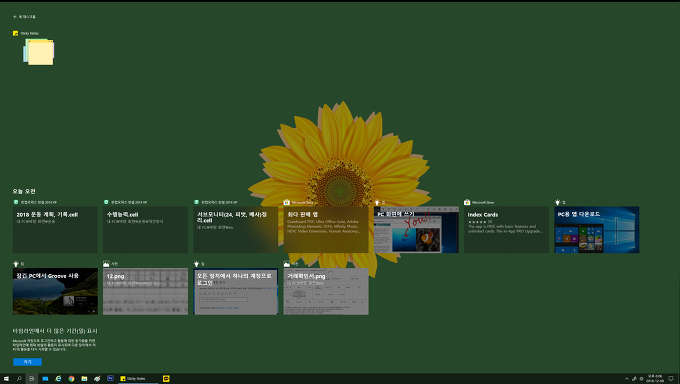680x384 pixels.
Task: Open the 최다 판매 앱 Microsoft Store card
Action: (326, 230)
